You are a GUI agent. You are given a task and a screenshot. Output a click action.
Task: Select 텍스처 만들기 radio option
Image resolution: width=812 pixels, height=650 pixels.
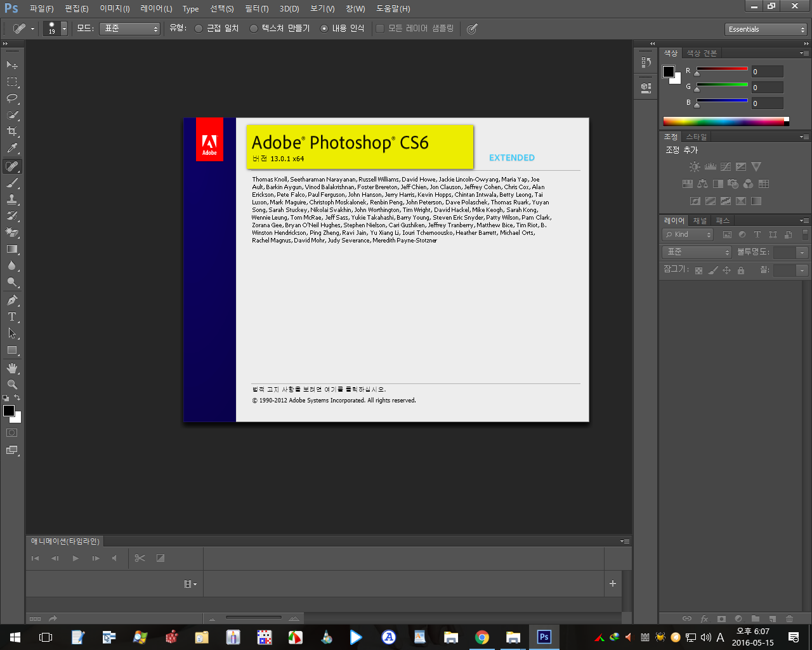[280, 29]
